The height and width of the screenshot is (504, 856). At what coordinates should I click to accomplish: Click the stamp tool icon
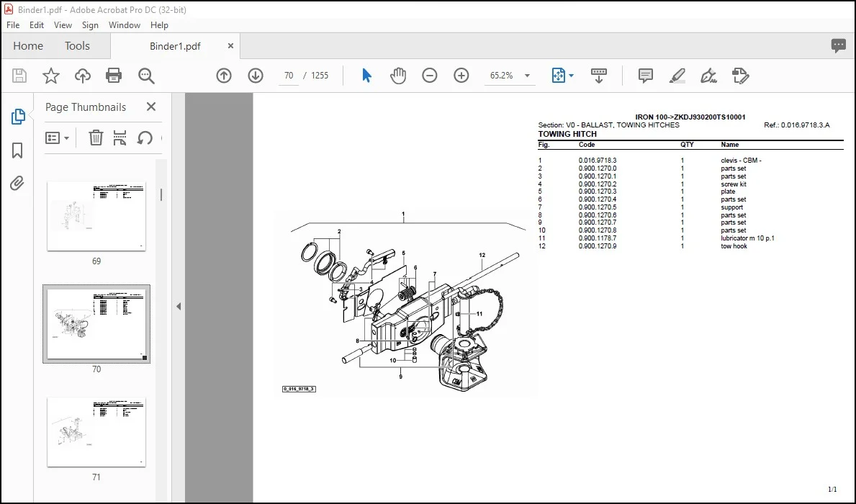(740, 76)
